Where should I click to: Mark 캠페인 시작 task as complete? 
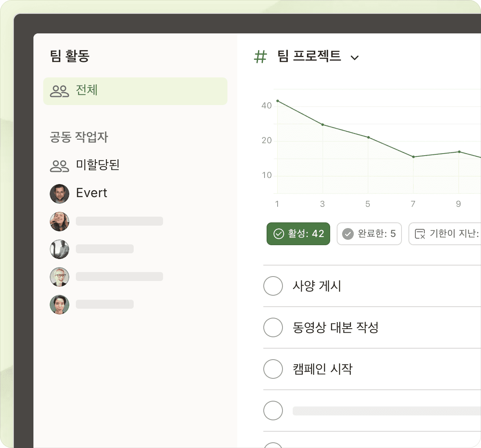click(273, 369)
